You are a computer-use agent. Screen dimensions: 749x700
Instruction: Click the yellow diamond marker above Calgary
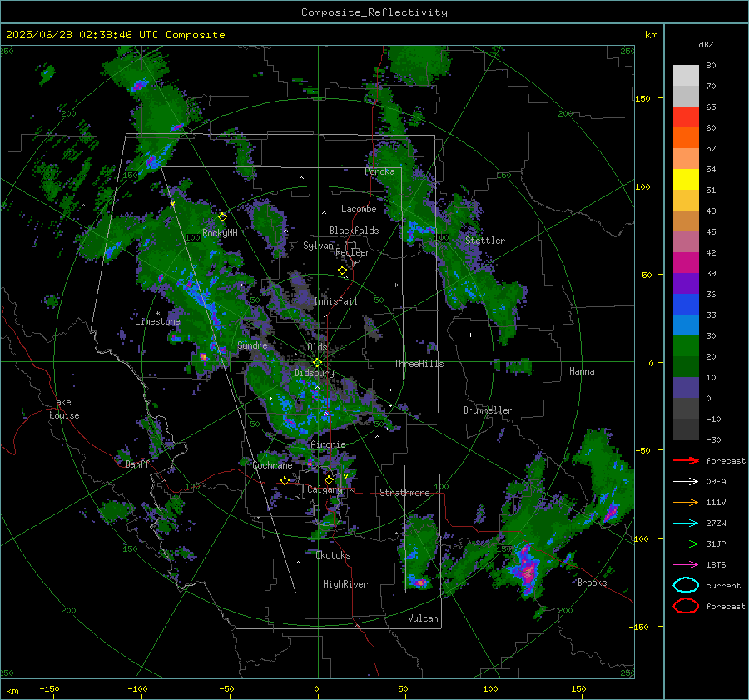point(329,479)
